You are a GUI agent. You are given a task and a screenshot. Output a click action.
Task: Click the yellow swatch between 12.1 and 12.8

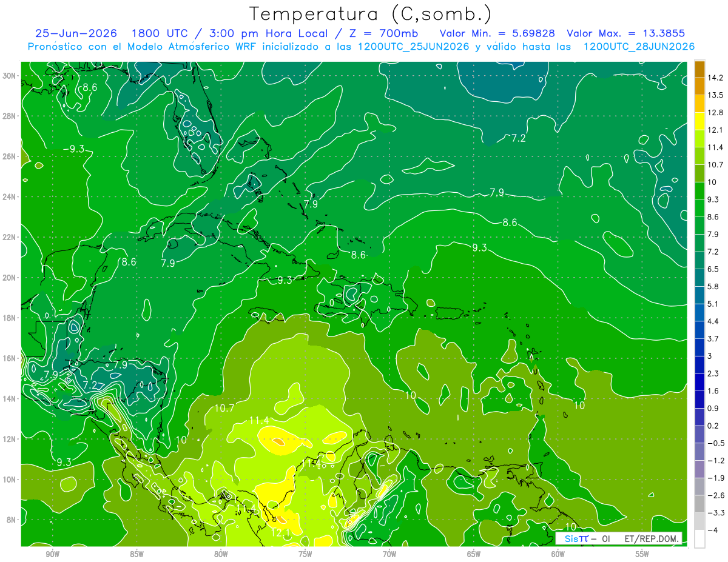pyautogui.click(x=699, y=121)
